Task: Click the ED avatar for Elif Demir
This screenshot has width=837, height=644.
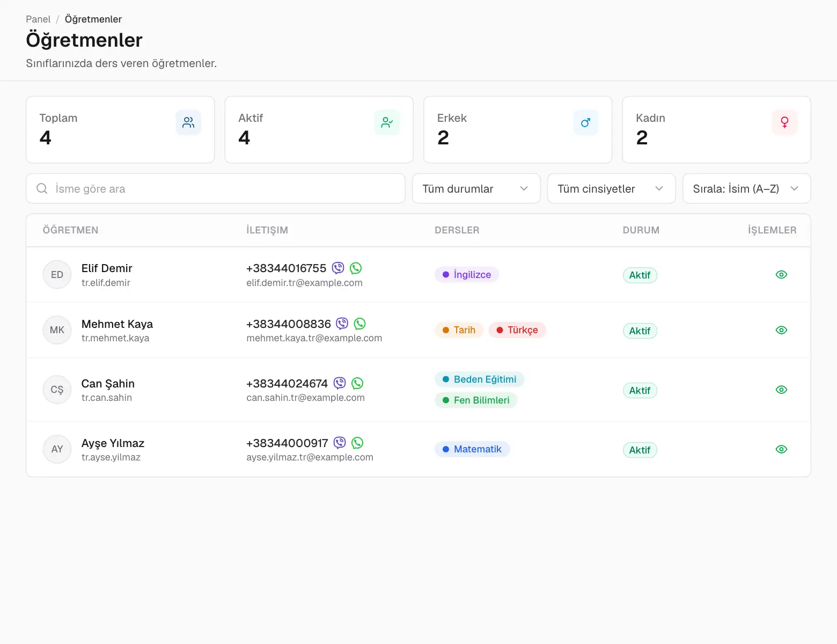Action: point(57,274)
